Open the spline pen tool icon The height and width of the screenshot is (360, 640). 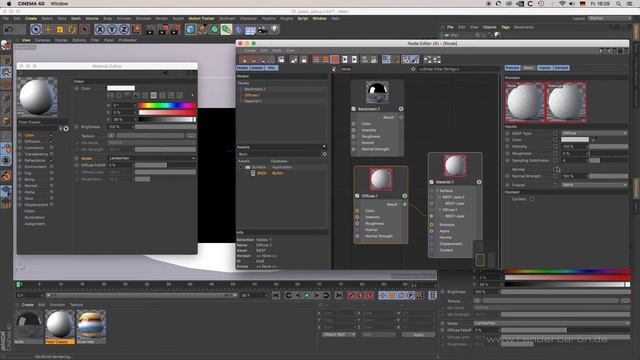click(x=202, y=29)
